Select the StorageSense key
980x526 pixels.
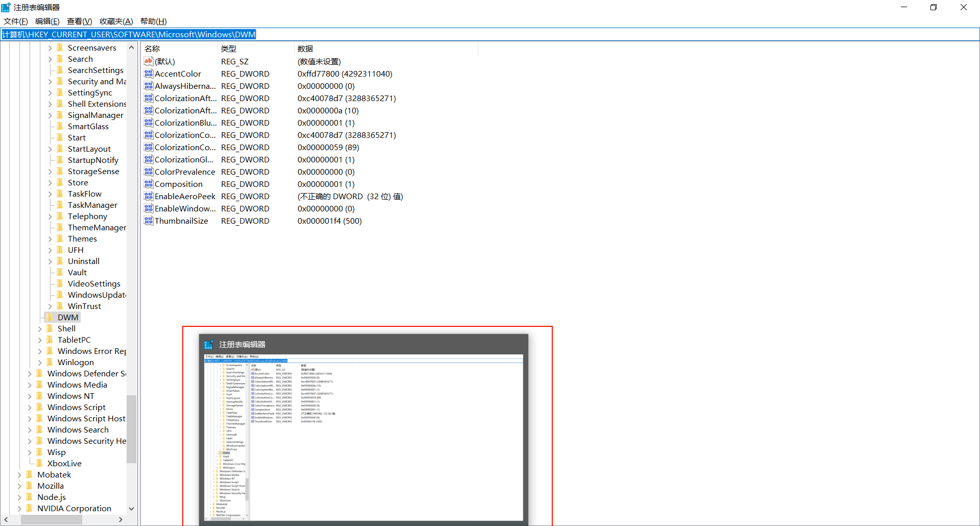click(x=93, y=171)
